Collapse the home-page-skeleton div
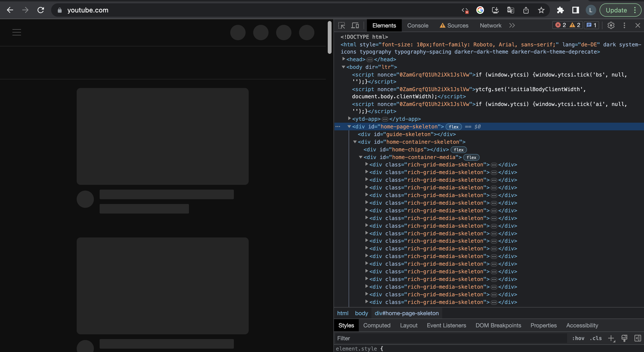The width and height of the screenshot is (644, 352). 349,126
